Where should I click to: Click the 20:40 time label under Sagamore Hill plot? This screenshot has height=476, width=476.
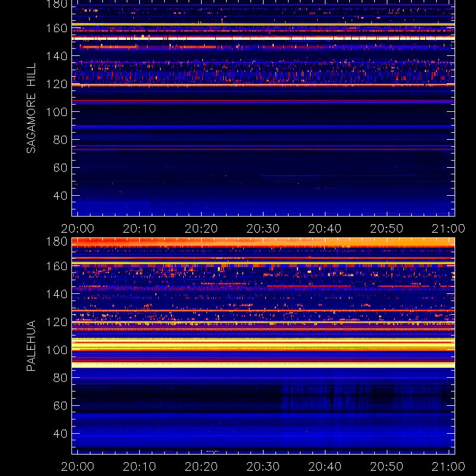(325, 228)
